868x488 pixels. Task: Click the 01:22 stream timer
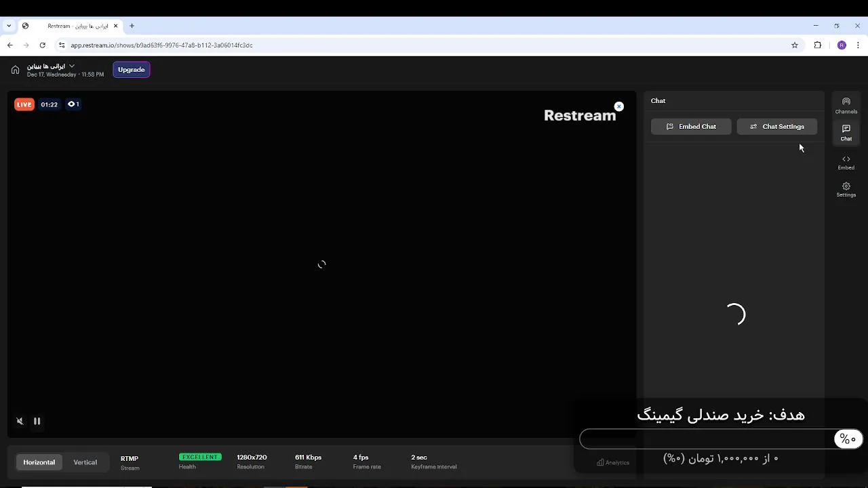pyautogui.click(x=49, y=104)
